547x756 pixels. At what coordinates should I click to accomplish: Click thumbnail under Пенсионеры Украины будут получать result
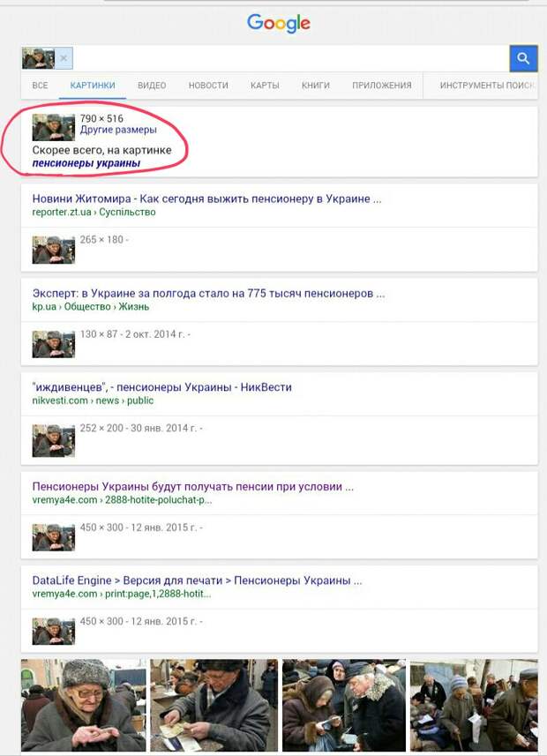54,537
